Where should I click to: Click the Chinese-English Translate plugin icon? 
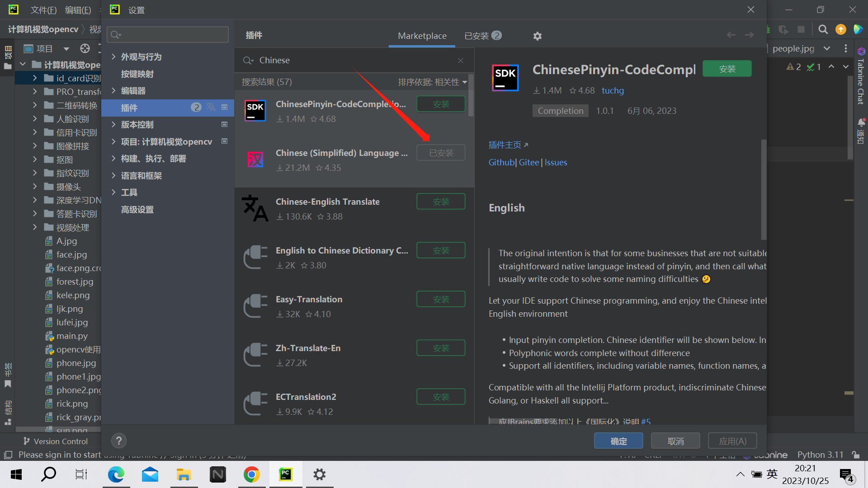255,208
